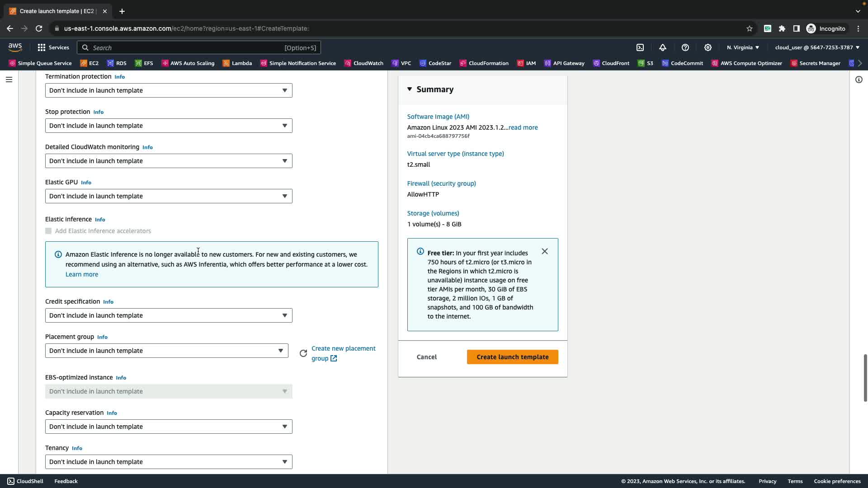This screenshot has width=868, height=488.
Task: Open the Termination protection dropdown
Action: (x=169, y=90)
